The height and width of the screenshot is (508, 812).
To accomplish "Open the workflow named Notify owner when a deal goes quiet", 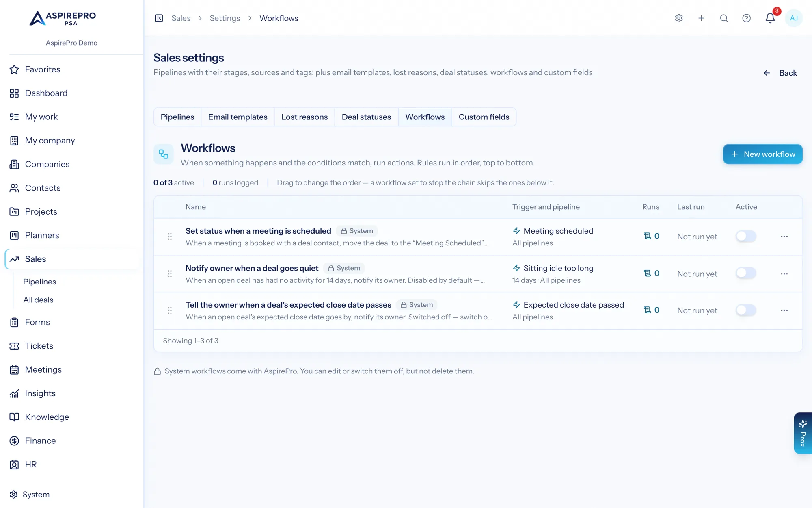I will [x=252, y=268].
